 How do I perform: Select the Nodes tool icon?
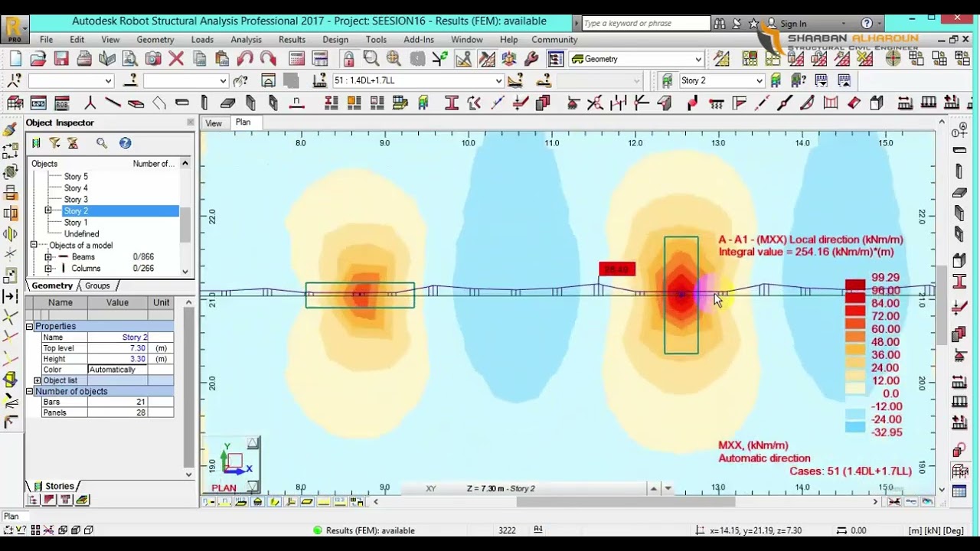point(90,103)
